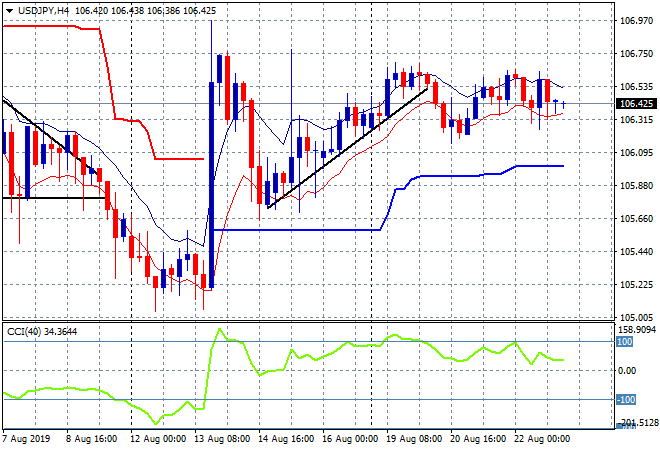Viewport: 660px width, 450px height.
Task: Select the 106.095 price scale value
Action: tap(636, 153)
